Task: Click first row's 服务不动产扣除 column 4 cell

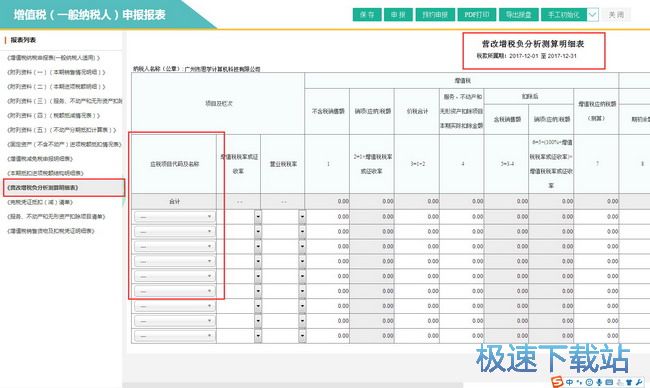Action: click(x=462, y=217)
